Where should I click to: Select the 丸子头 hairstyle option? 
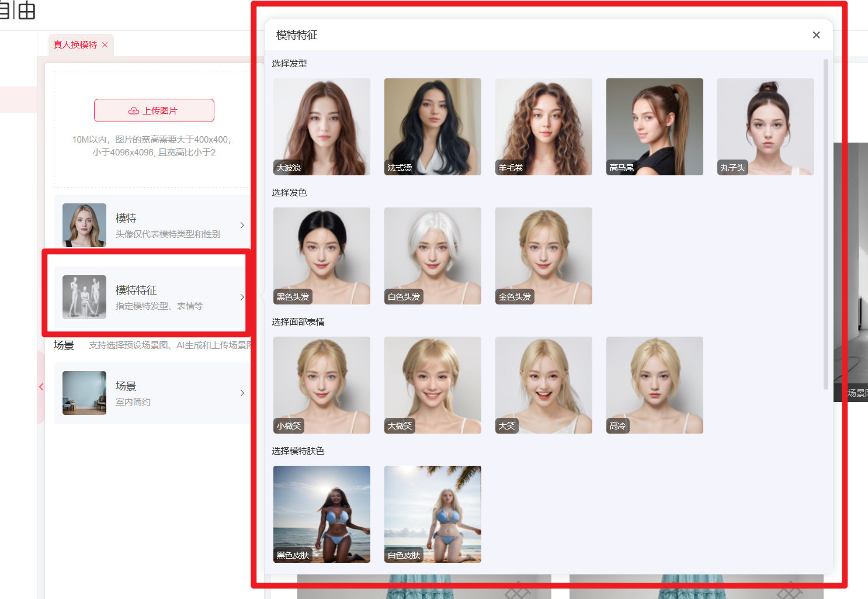click(766, 127)
